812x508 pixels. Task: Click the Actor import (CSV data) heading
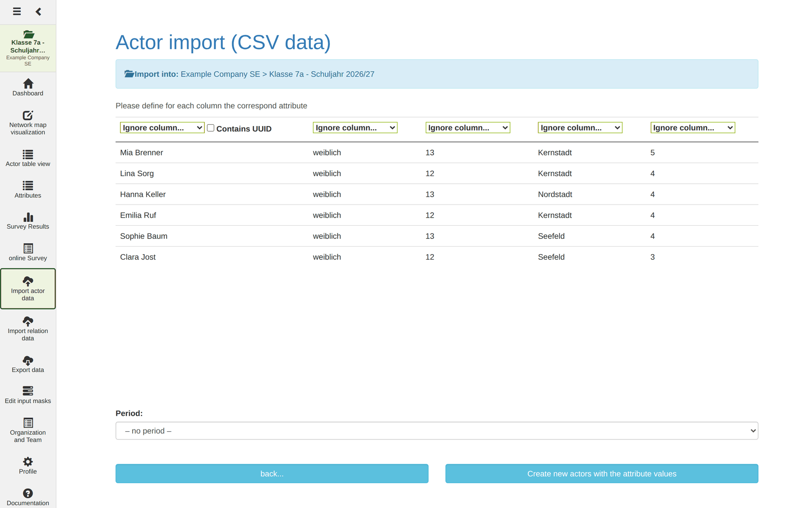223,42
